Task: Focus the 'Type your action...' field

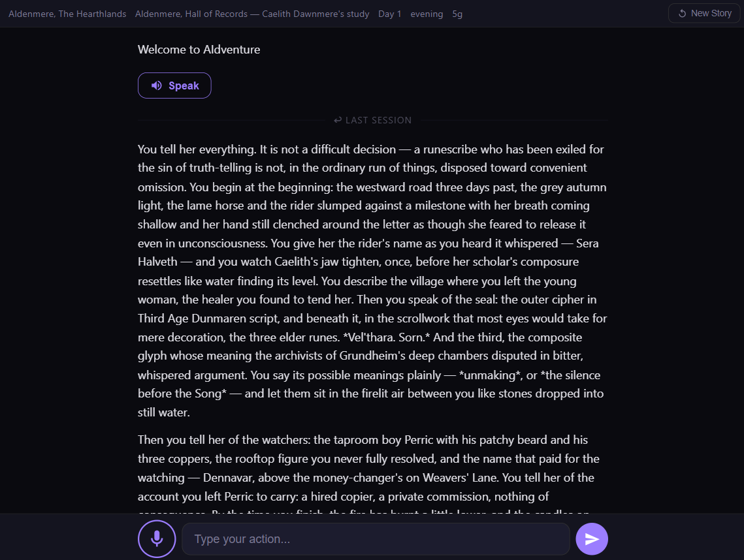Action: pyautogui.click(x=376, y=539)
